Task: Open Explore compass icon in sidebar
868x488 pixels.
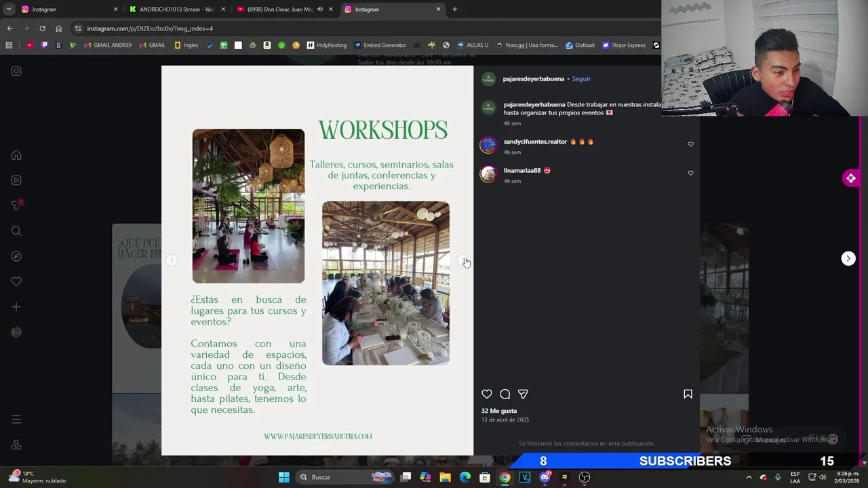Action: click(16, 256)
